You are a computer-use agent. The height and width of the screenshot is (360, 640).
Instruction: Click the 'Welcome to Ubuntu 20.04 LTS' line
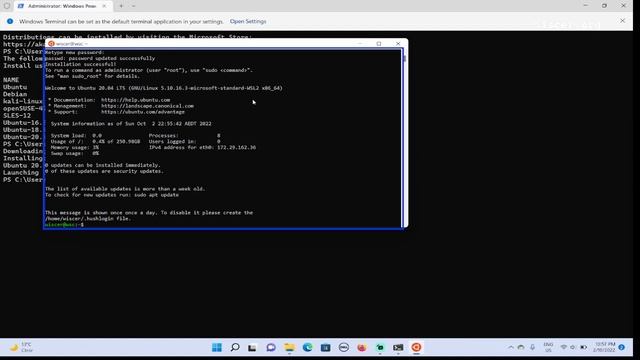coord(163,88)
